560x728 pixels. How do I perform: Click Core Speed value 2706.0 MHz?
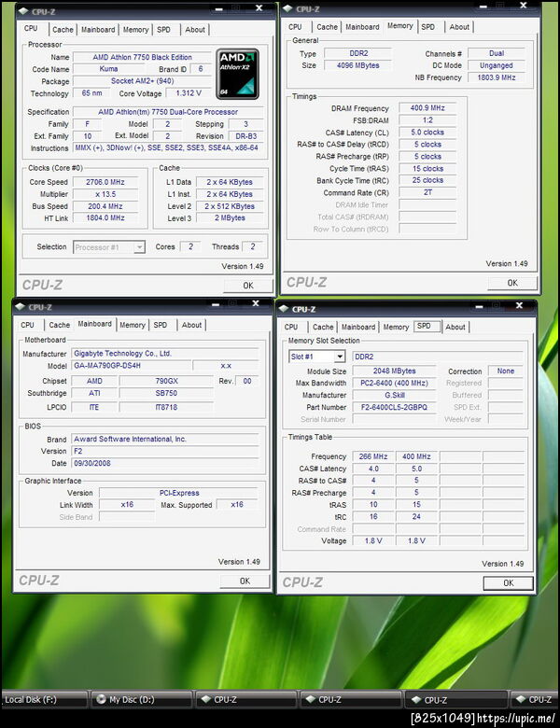[105, 182]
